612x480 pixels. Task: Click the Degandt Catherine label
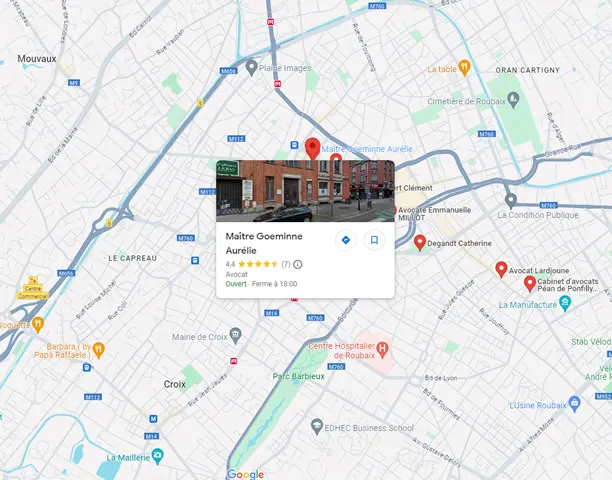(459, 243)
